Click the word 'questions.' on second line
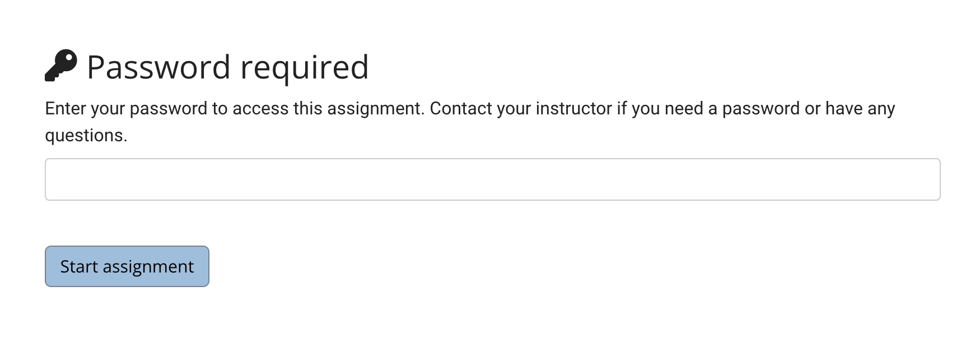Image resolution: width=980 pixels, height=351 pixels. tap(86, 135)
